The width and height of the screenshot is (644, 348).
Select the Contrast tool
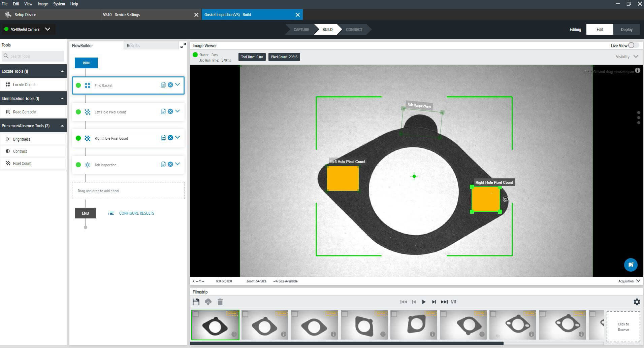(x=20, y=151)
